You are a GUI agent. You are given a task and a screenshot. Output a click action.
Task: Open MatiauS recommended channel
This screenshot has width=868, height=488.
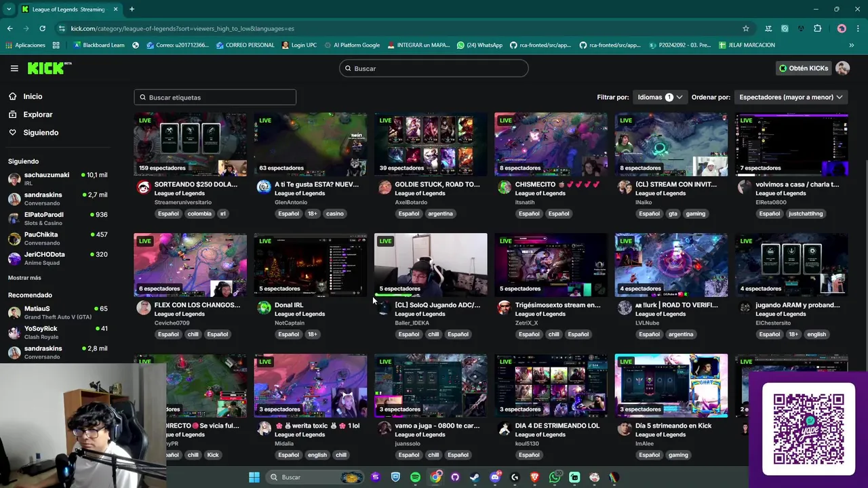58,312
